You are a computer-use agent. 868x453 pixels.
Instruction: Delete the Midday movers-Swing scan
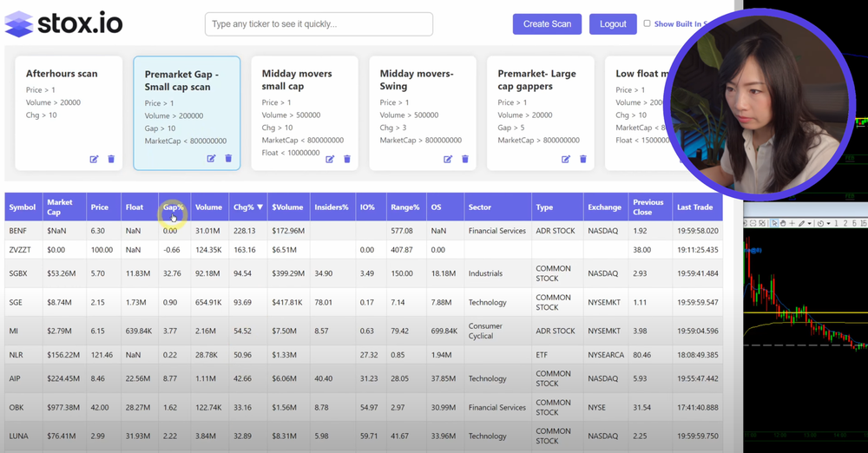(465, 159)
